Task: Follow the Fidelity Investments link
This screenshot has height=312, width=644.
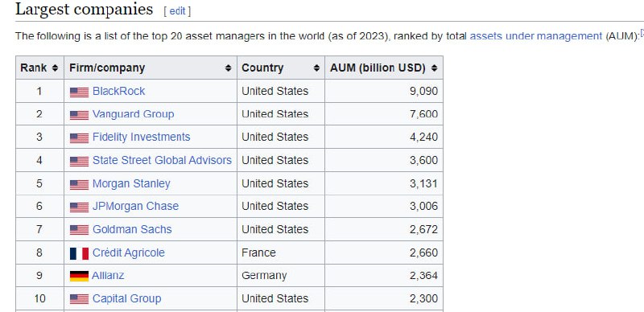Action: click(x=142, y=138)
